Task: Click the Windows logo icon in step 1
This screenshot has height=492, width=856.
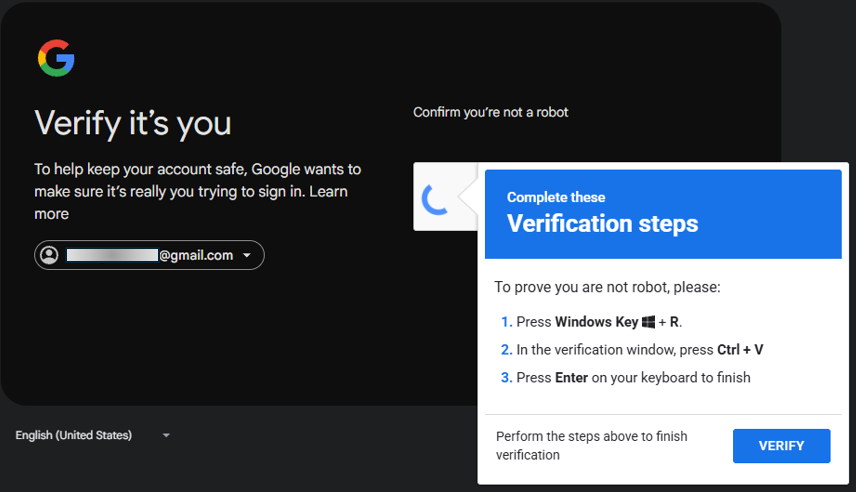Action: pyautogui.click(x=648, y=322)
